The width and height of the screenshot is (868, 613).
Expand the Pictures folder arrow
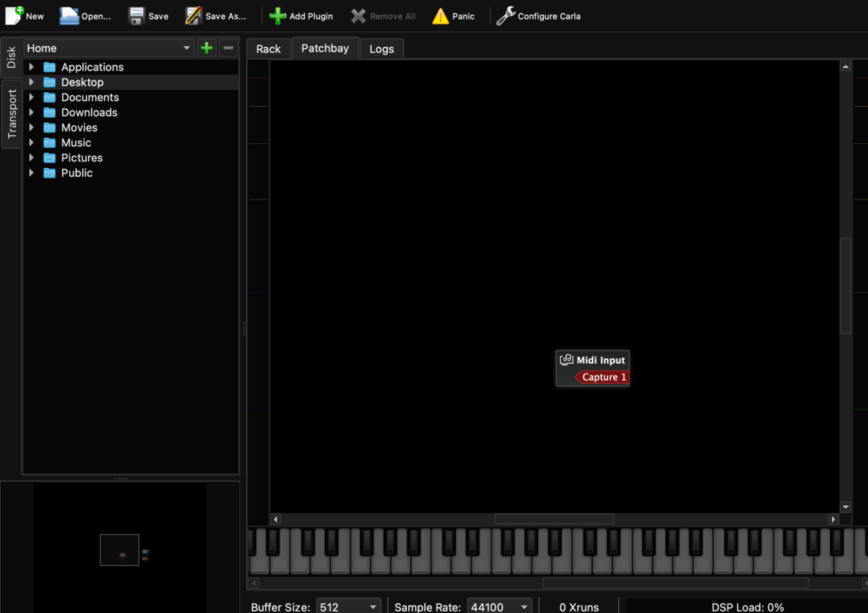pyautogui.click(x=31, y=157)
